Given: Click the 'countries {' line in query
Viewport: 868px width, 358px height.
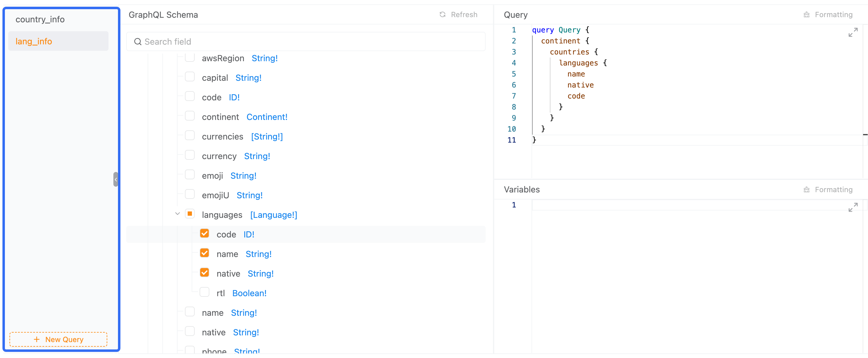Looking at the screenshot, I should pos(574,52).
